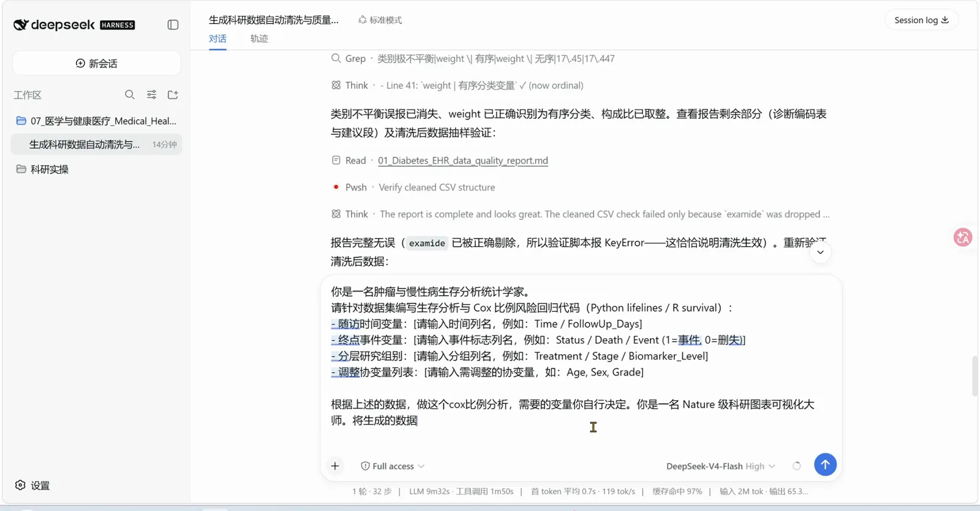Download the Session log
Viewport: 980px width, 511px height.
921,20
